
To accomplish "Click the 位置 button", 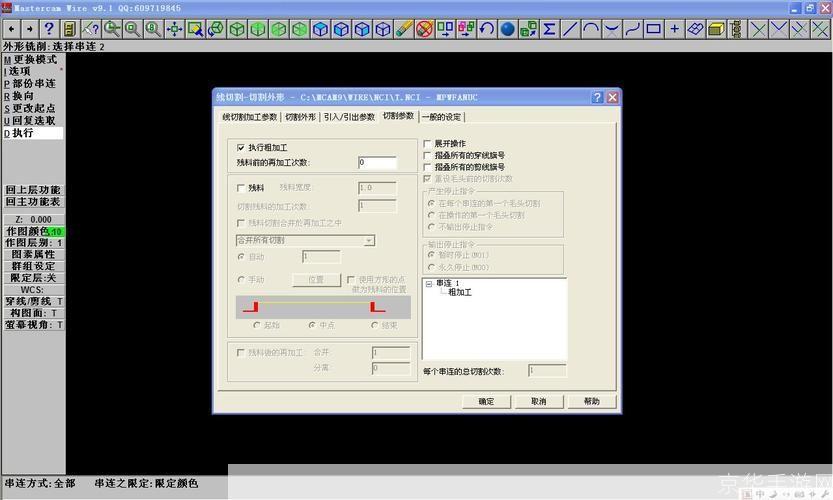I will 316,279.
